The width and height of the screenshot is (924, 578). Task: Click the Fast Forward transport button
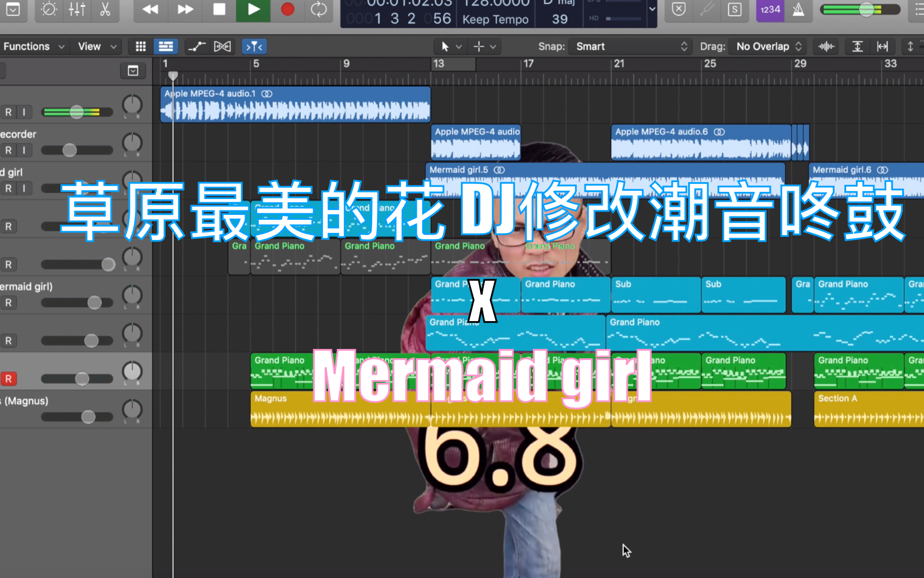pos(185,9)
